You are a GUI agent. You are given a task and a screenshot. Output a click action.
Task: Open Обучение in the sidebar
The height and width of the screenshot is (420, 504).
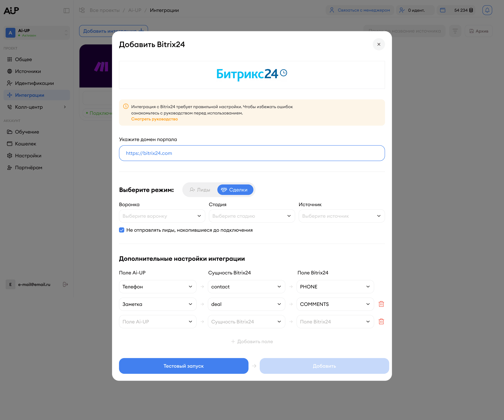point(37,132)
